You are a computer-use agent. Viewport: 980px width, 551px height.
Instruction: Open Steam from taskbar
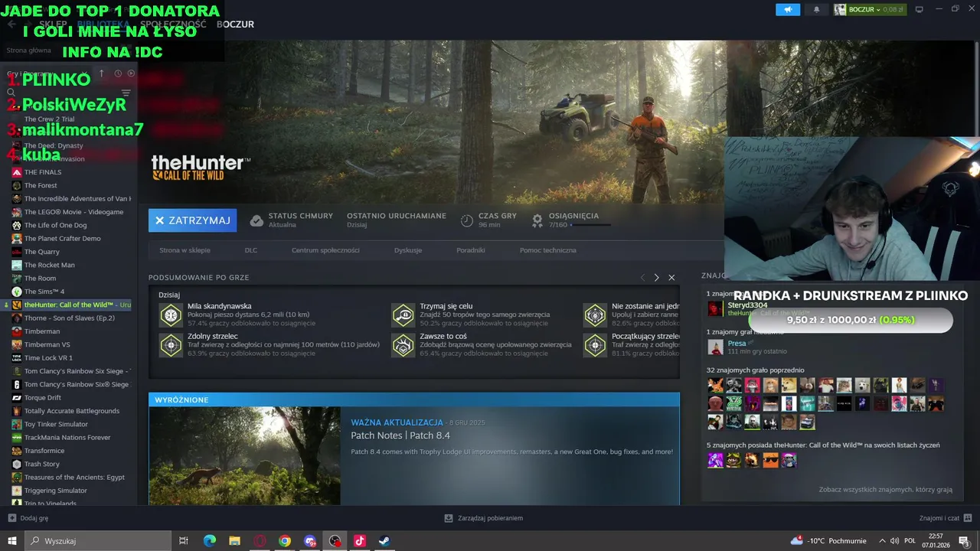[x=384, y=541]
